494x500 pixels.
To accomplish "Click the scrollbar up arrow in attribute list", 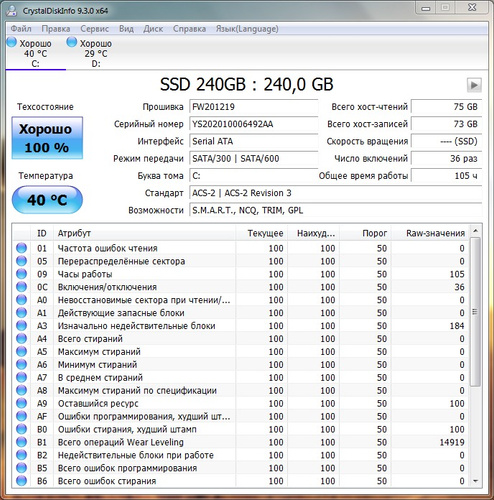I will (x=476, y=231).
